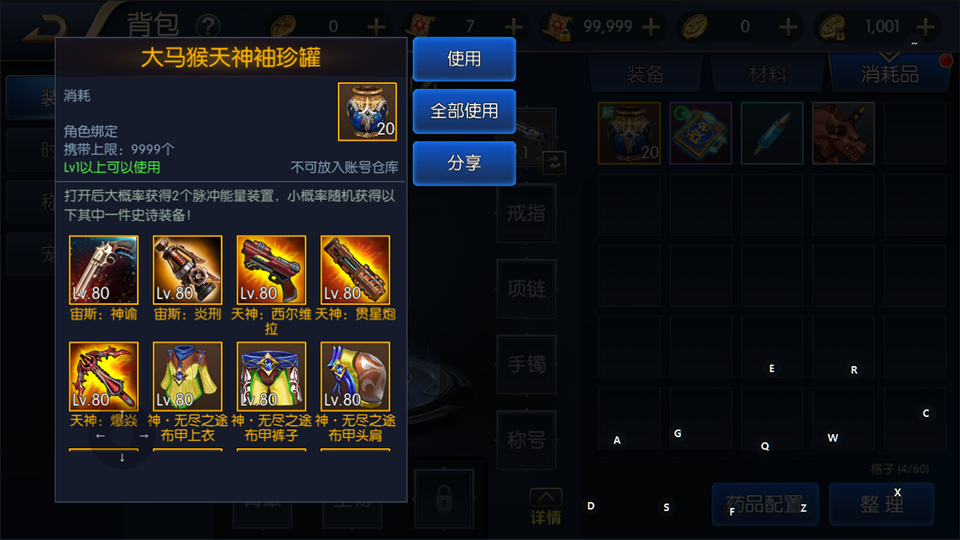960x540 pixels.
Task: Click the 全部使用 button
Action: pos(464,111)
